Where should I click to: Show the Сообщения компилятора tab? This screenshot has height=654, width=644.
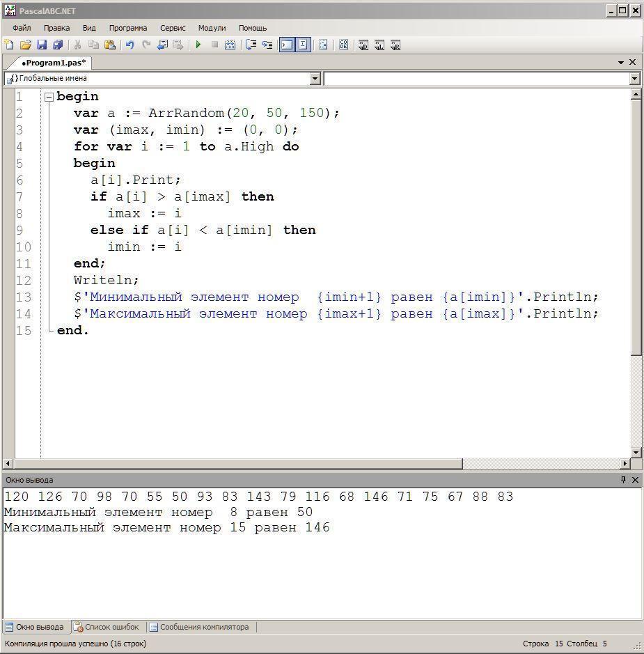coord(199,627)
